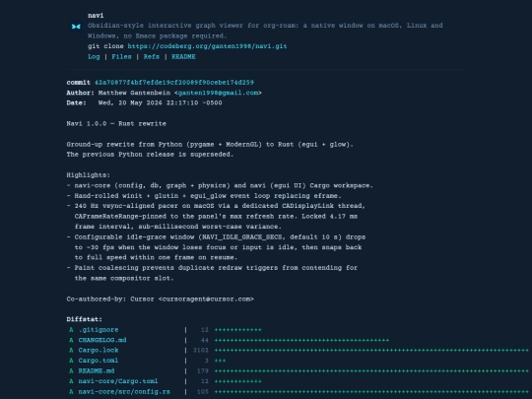532x399 pixels.
Task: Open the README page link
Action: click(183, 57)
